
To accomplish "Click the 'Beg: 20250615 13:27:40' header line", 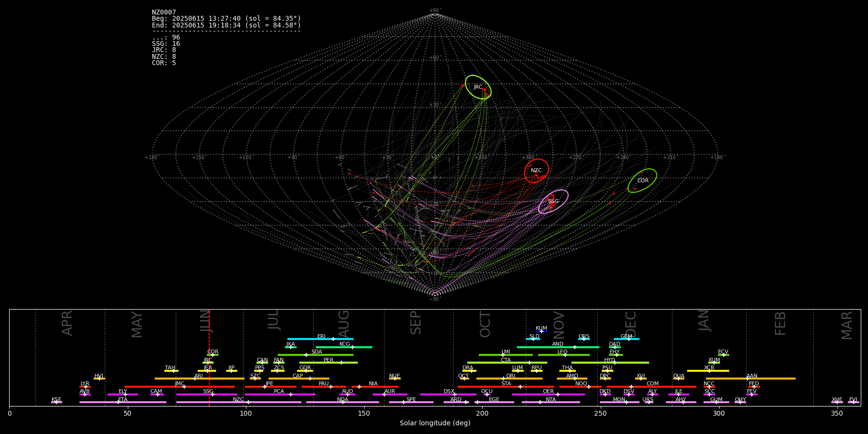I will pyautogui.click(x=226, y=19).
